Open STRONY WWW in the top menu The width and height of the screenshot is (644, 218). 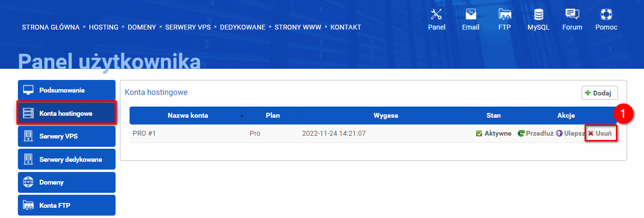(298, 27)
